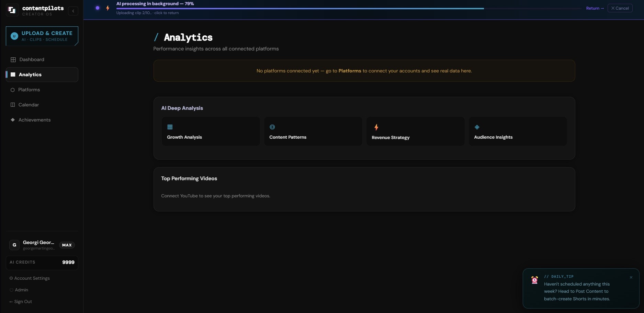
Task: Click the AI Credits 9999 box
Action: tap(42, 263)
